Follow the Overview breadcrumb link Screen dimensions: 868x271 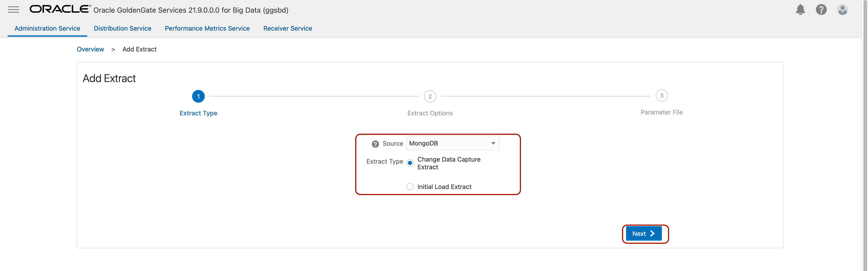pos(90,50)
